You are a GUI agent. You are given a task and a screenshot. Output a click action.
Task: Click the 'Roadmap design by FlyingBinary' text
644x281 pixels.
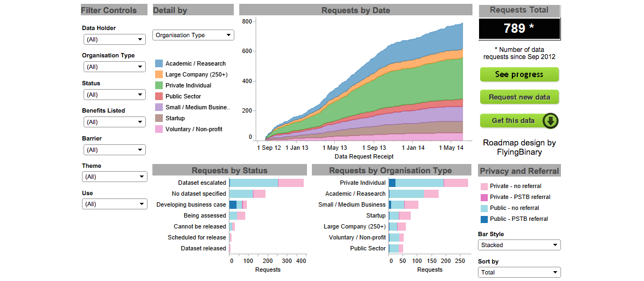(x=519, y=148)
